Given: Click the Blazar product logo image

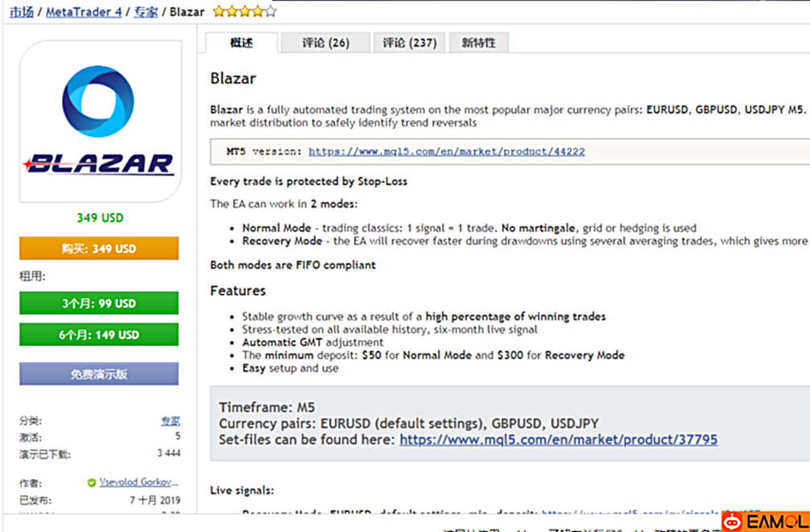Looking at the screenshot, I should (99, 122).
